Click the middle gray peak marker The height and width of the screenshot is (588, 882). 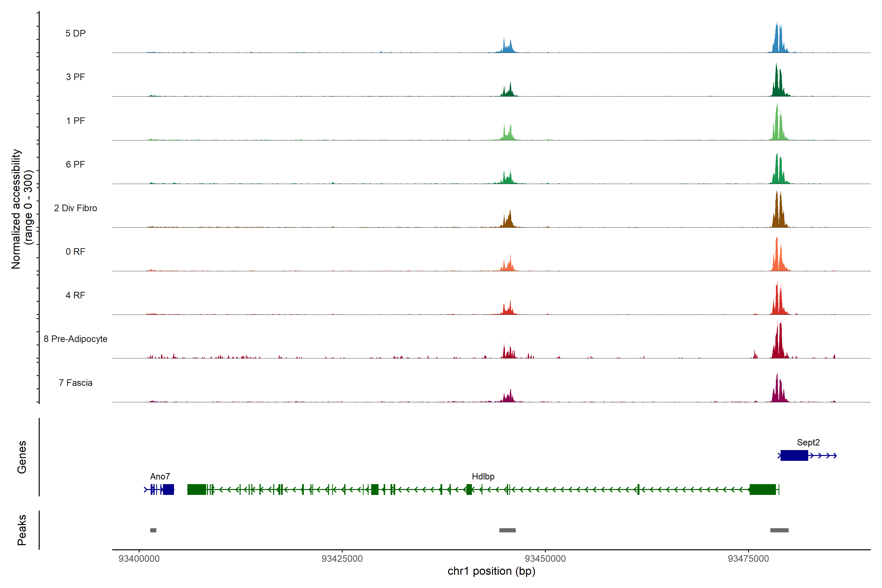pos(507,530)
